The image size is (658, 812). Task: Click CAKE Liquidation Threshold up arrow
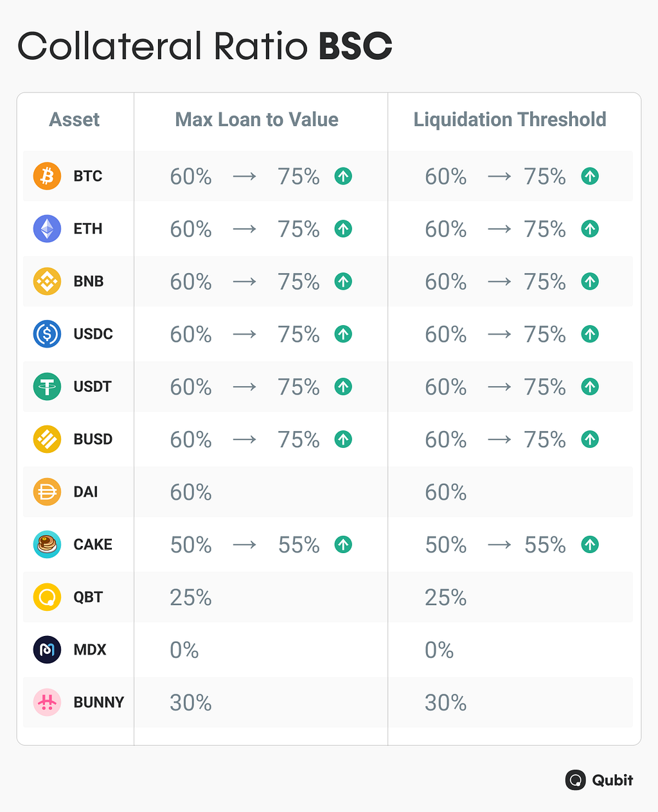click(x=590, y=545)
